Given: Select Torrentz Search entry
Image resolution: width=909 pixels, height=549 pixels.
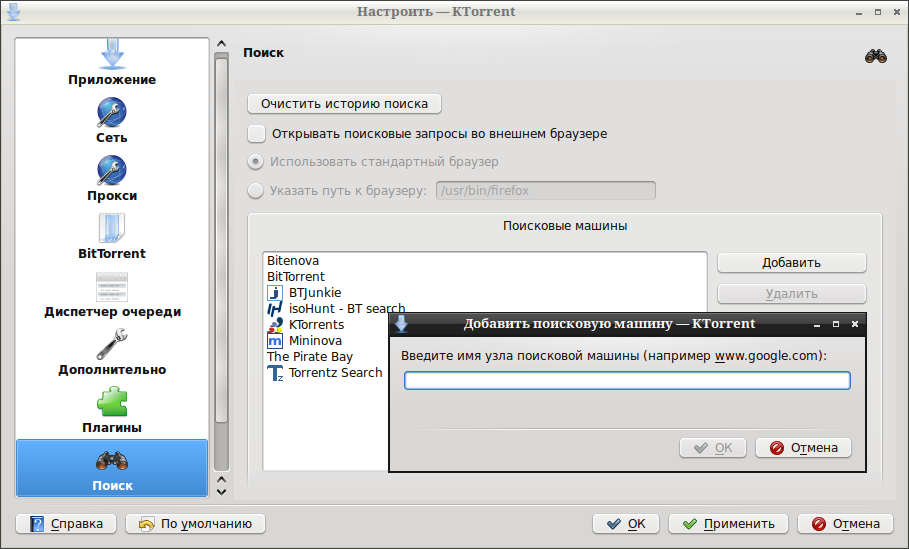Looking at the screenshot, I should pos(325,373).
